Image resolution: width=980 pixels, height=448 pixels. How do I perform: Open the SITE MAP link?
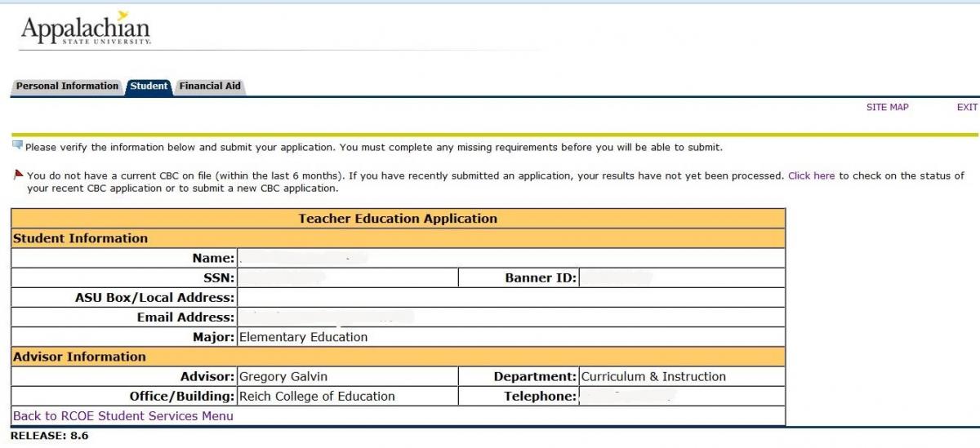pyautogui.click(x=888, y=108)
